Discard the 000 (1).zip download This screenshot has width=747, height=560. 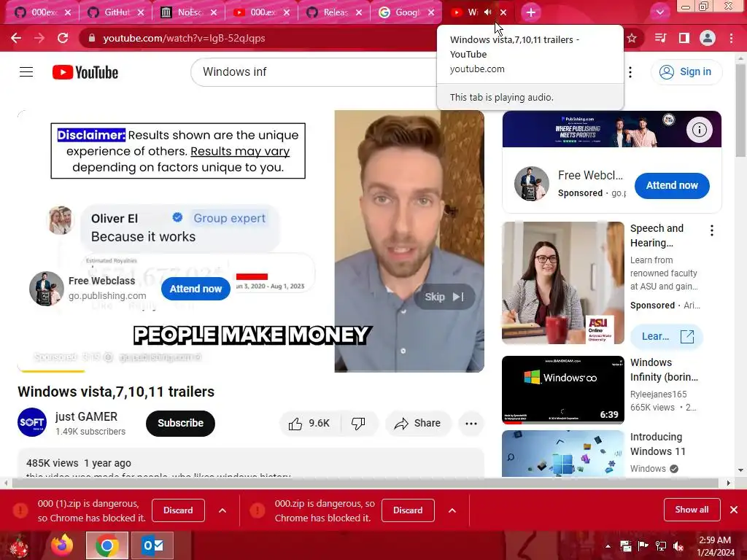178,510
